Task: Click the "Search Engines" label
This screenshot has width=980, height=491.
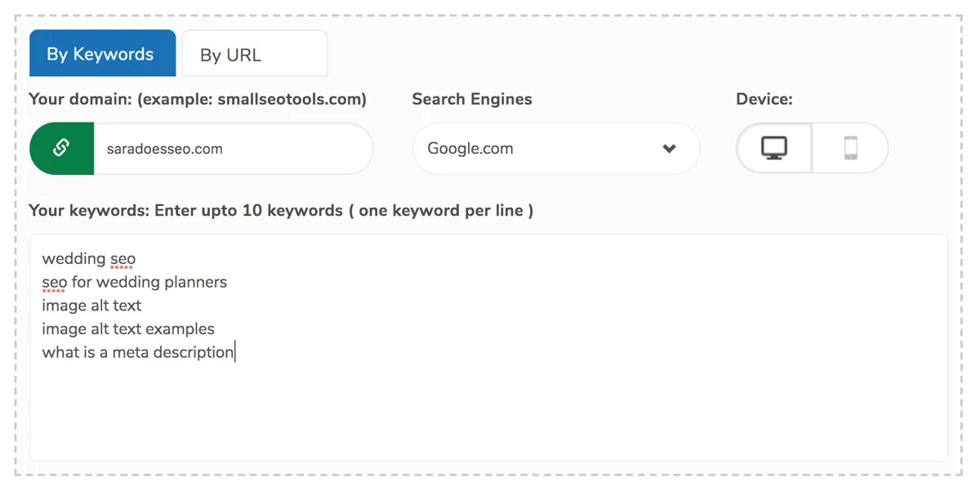Action: pos(472,100)
